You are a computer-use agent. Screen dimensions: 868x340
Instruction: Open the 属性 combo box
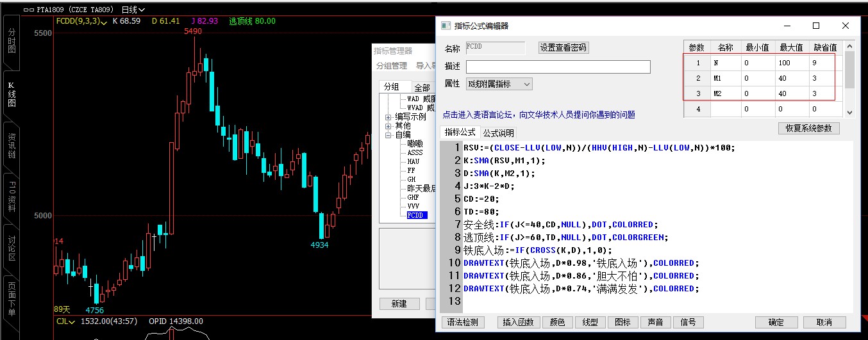click(x=499, y=84)
